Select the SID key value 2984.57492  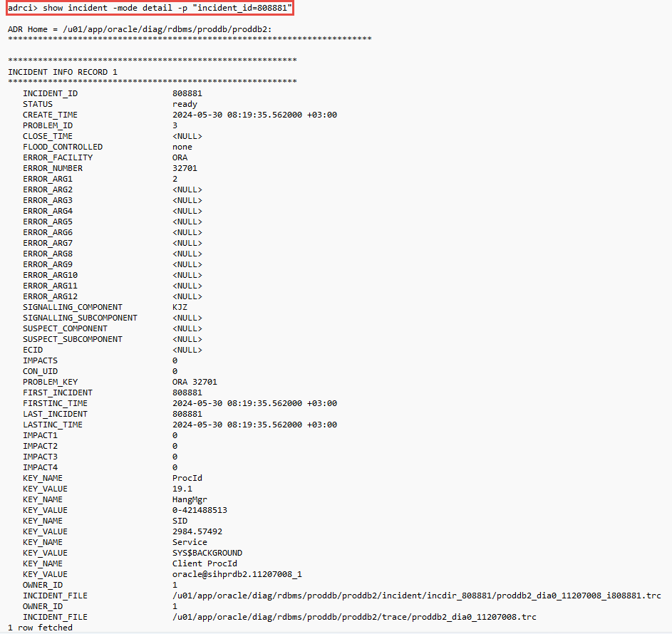197,531
